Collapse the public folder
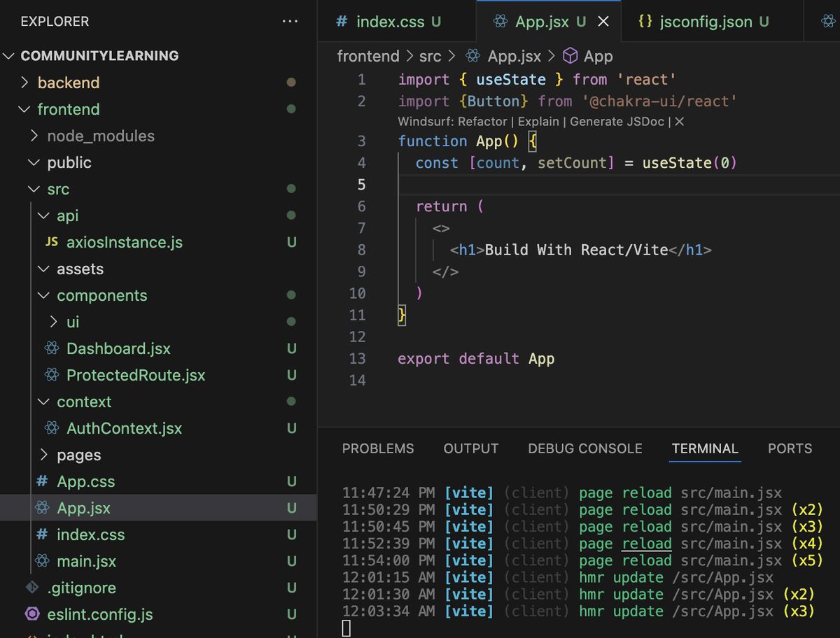 tap(34, 162)
